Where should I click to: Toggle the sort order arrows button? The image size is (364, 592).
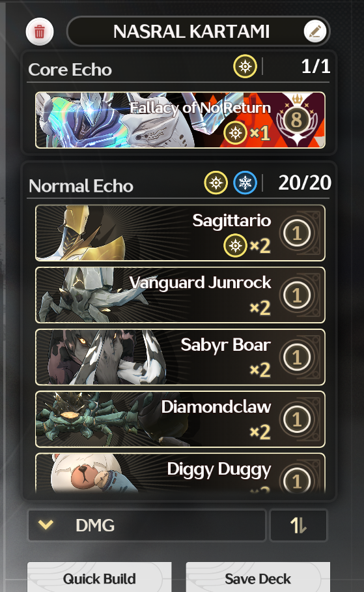[x=298, y=525]
